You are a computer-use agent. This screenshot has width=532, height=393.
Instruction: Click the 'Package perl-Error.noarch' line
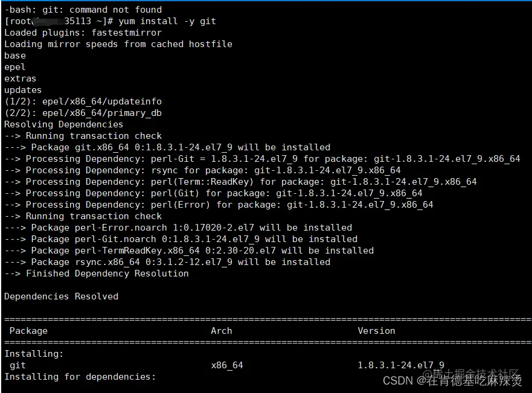click(x=178, y=228)
